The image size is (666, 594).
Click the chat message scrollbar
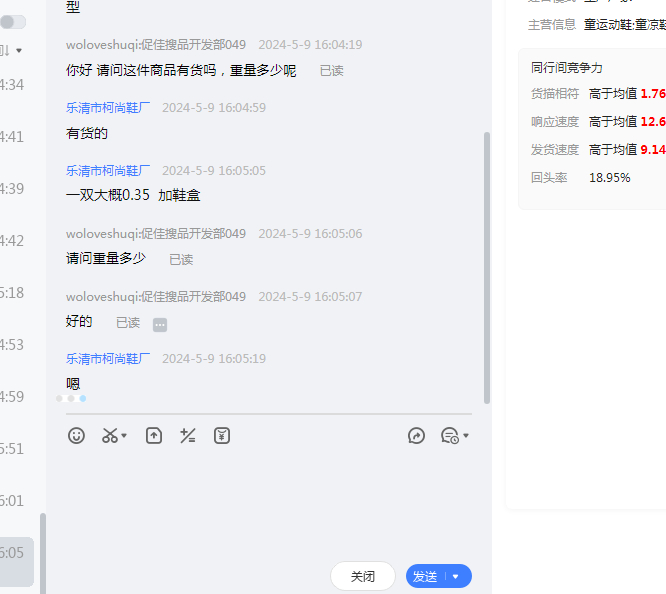(x=487, y=268)
